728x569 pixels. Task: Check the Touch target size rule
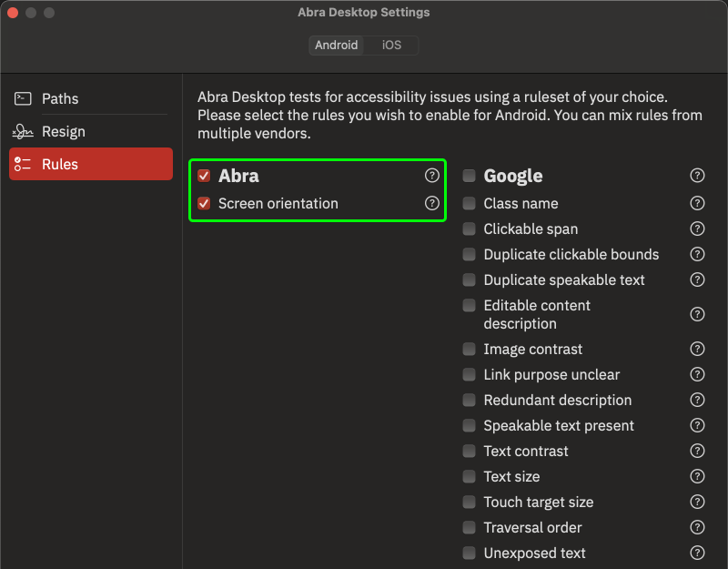pyautogui.click(x=469, y=503)
